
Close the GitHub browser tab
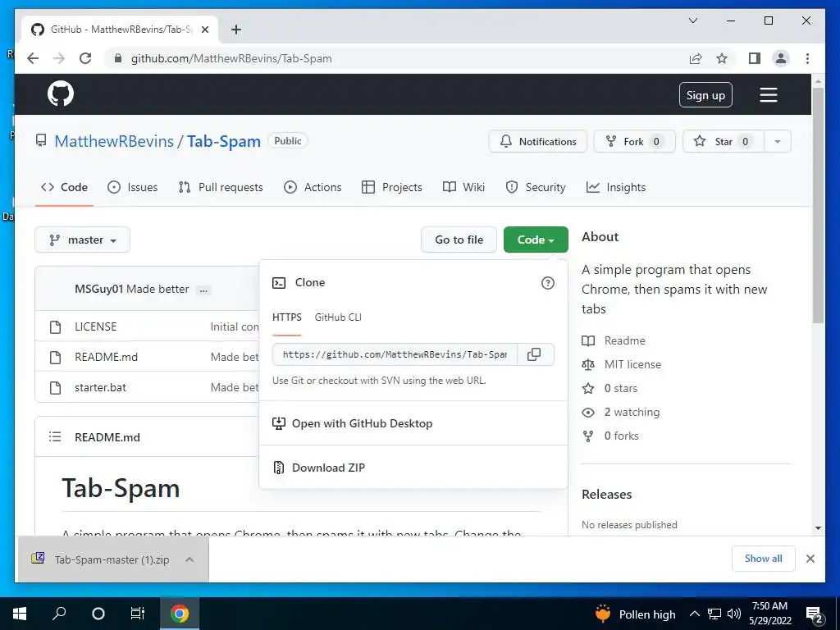click(x=204, y=30)
